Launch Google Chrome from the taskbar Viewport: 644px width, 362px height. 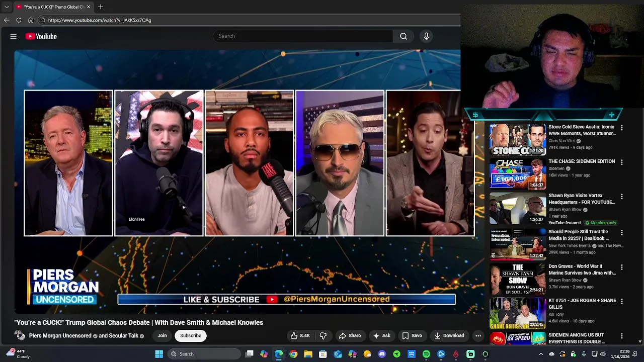point(293,354)
